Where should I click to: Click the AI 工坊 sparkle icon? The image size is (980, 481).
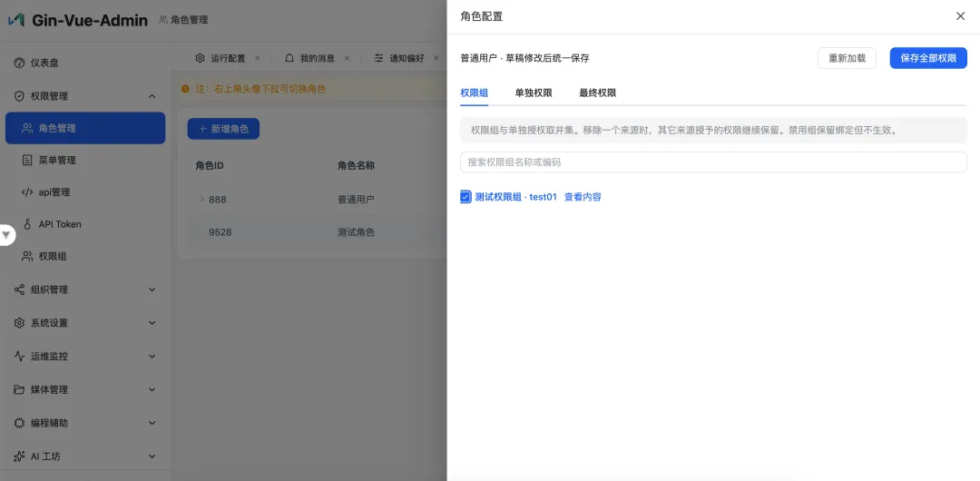(x=19, y=456)
